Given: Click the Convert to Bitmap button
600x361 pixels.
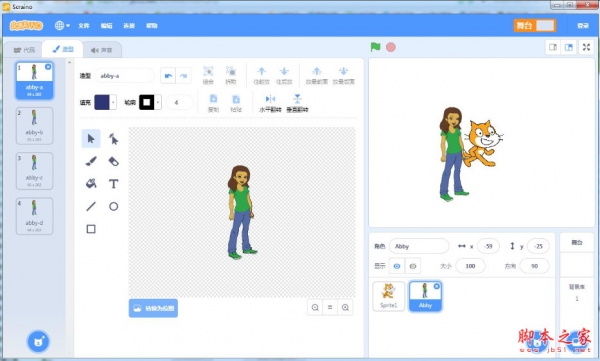Looking at the screenshot, I should 153,308.
